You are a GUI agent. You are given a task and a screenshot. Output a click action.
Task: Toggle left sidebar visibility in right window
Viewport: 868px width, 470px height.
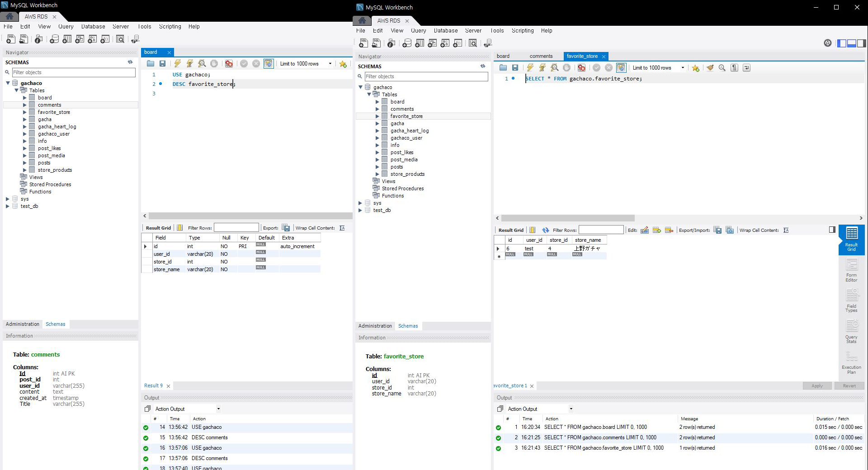[842, 43]
